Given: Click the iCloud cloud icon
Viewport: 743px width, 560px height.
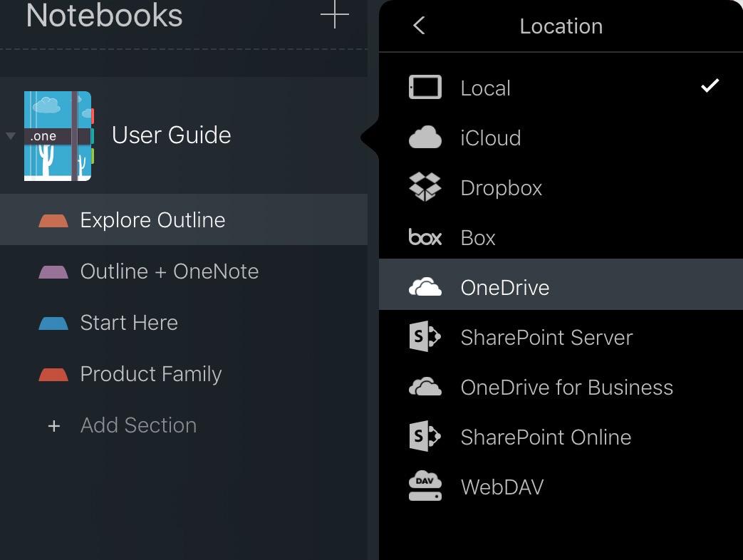Looking at the screenshot, I should 425,138.
